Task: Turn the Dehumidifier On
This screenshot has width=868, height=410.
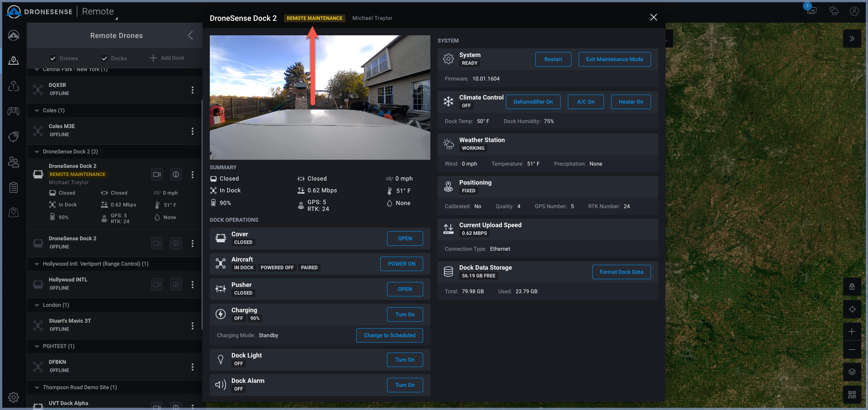Action: click(x=533, y=102)
